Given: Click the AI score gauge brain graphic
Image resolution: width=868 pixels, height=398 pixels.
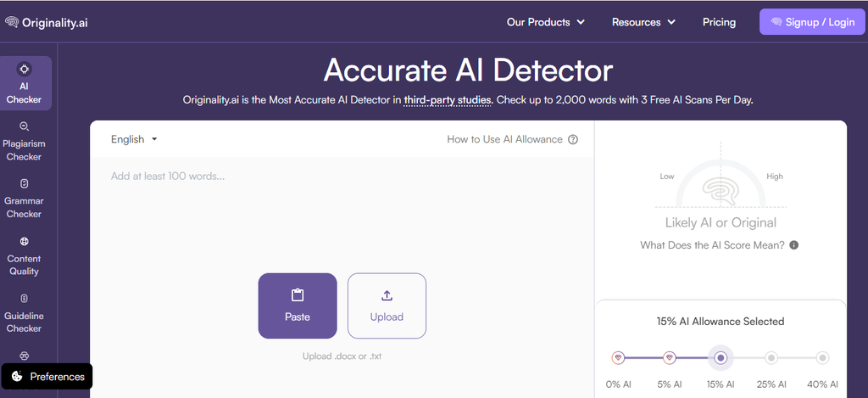Looking at the screenshot, I should pyautogui.click(x=721, y=189).
